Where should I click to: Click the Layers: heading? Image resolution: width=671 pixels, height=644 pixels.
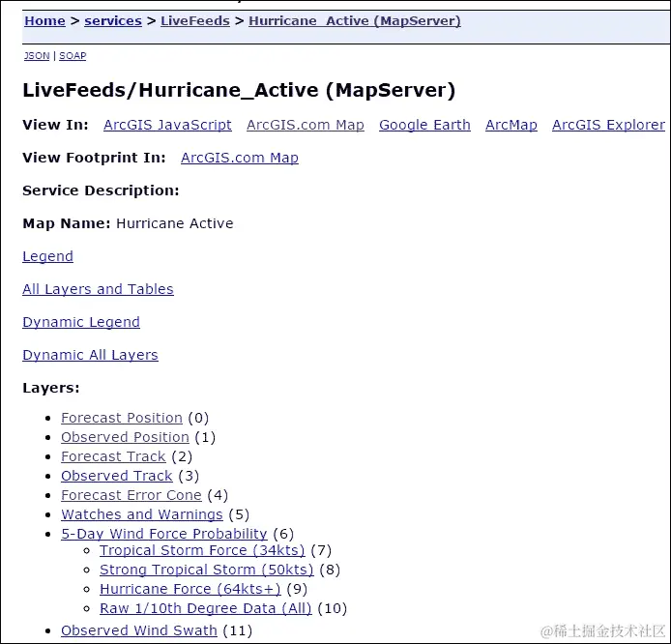click(51, 388)
